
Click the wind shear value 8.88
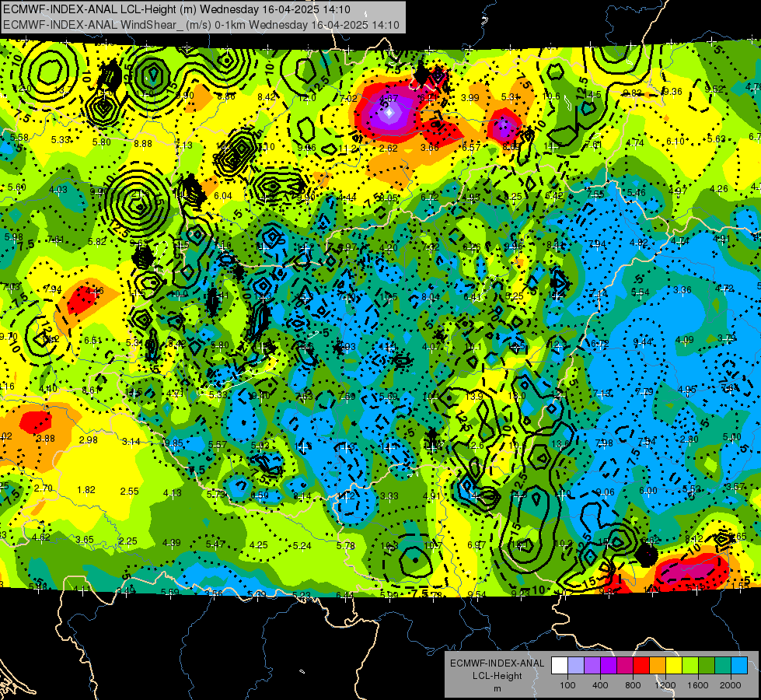pyautogui.click(x=143, y=143)
